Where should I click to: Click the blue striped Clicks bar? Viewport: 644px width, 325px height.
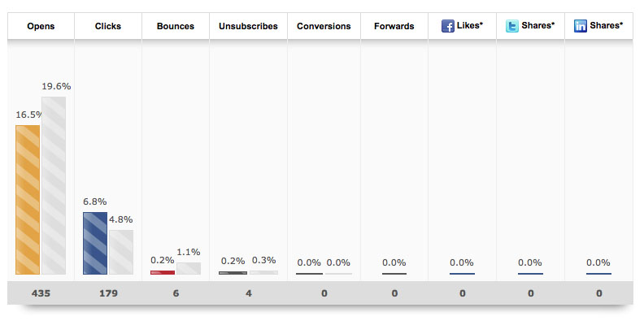(95, 243)
